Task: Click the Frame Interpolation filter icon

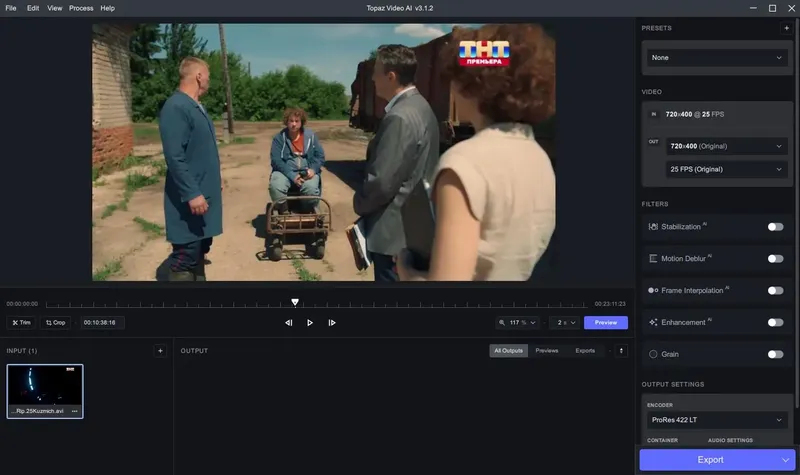Action: pos(653,290)
